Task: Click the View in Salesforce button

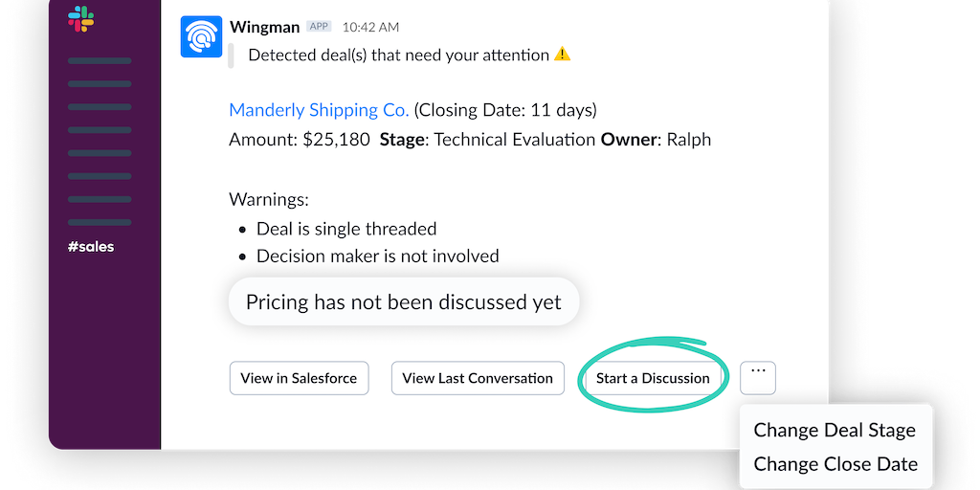Action: 299,378
